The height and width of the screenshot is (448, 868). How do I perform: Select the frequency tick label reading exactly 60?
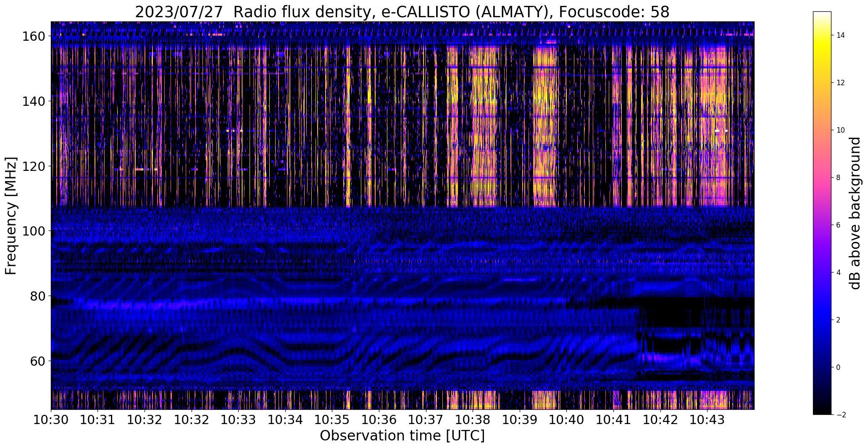[x=38, y=361]
